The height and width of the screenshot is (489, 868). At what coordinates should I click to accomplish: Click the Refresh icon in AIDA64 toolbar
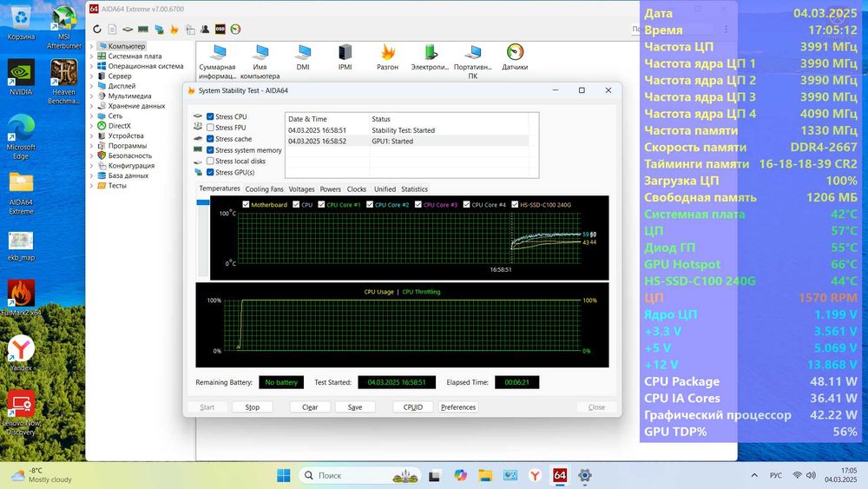[x=97, y=30]
